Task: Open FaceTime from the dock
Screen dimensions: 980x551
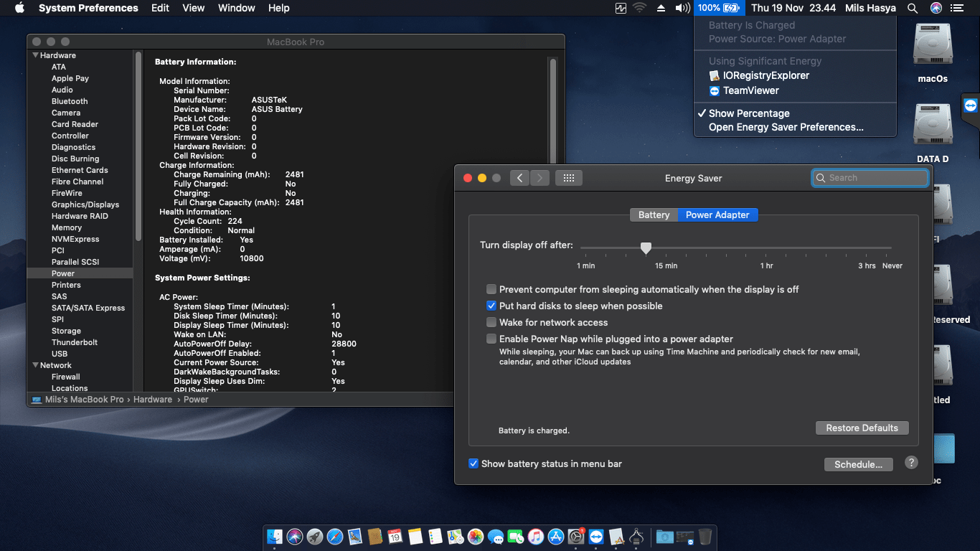Action: [x=516, y=536]
